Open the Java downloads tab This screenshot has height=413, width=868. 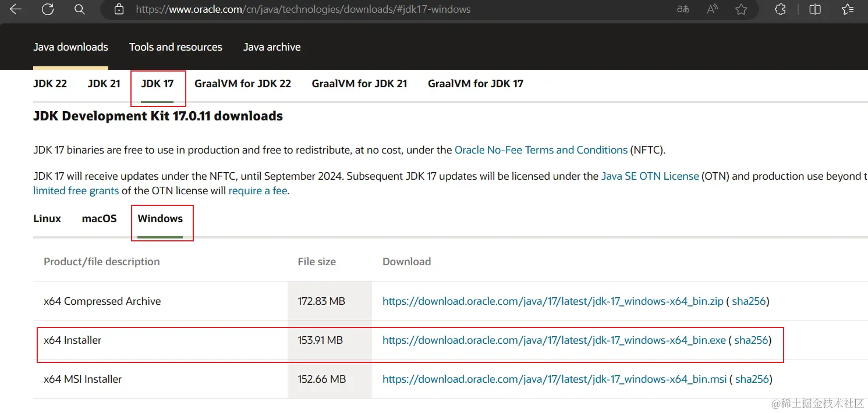70,47
